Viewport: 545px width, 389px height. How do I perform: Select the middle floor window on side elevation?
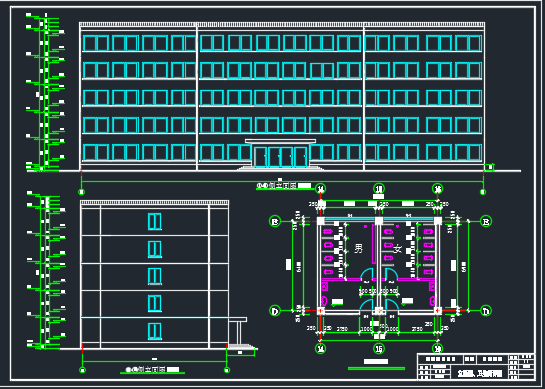click(155, 276)
